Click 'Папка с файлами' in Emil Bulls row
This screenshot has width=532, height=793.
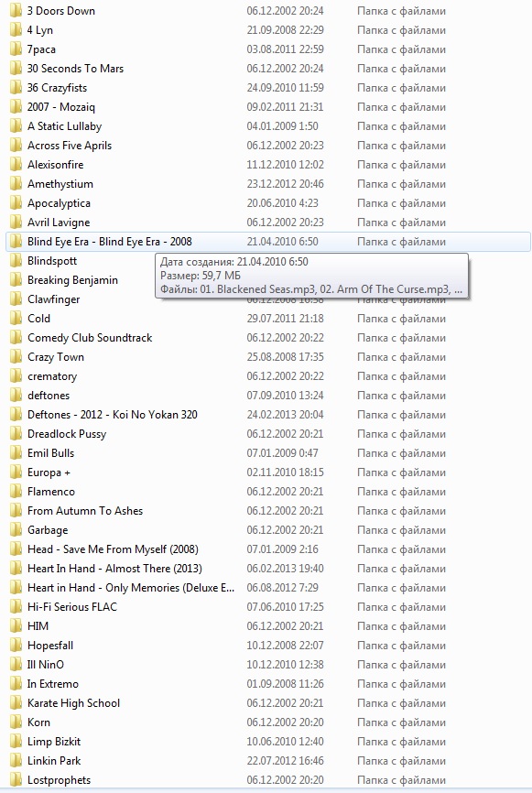[x=402, y=452]
